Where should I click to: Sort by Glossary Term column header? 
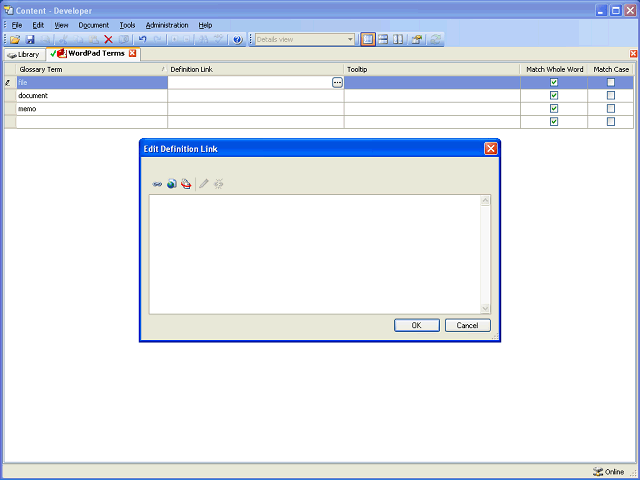[x=92, y=69]
